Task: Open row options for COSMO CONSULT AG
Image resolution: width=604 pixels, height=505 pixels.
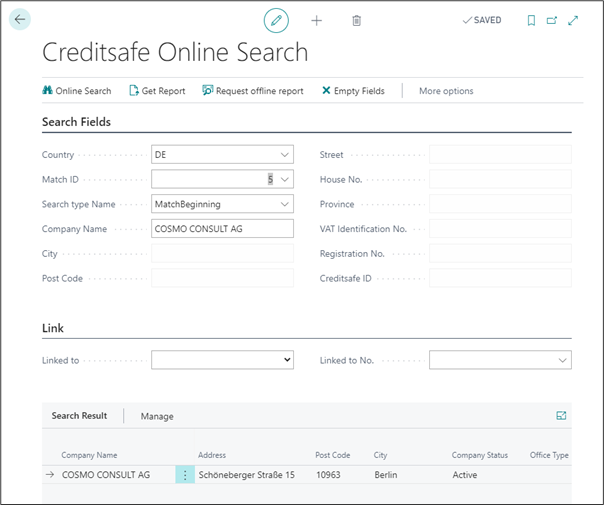Action: (185, 475)
